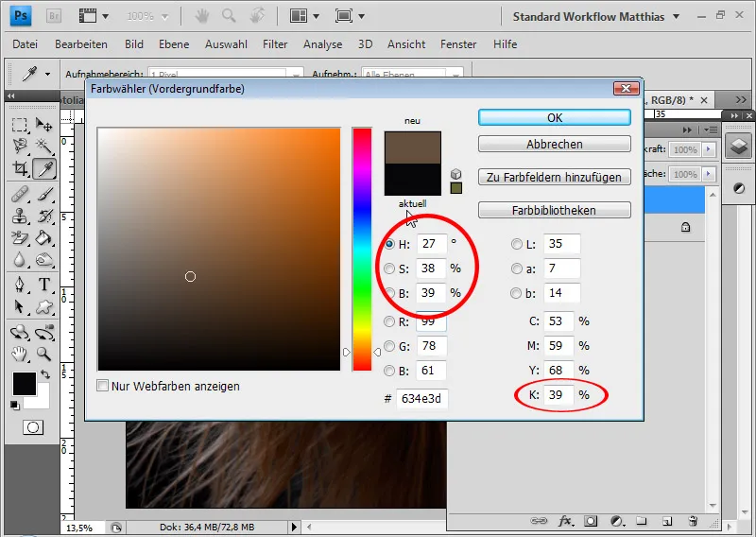Click the K value input field
Image resolution: width=756 pixels, height=537 pixels.
click(558, 394)
